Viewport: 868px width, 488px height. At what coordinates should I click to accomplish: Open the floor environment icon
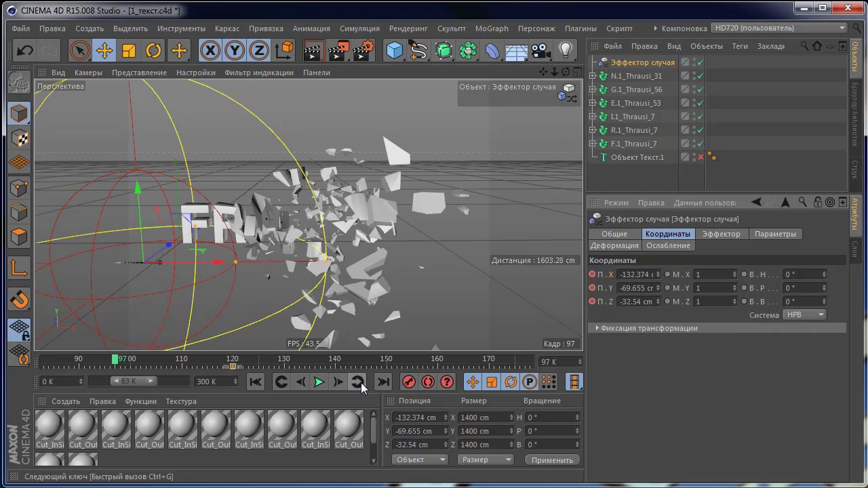pos(517,51)
